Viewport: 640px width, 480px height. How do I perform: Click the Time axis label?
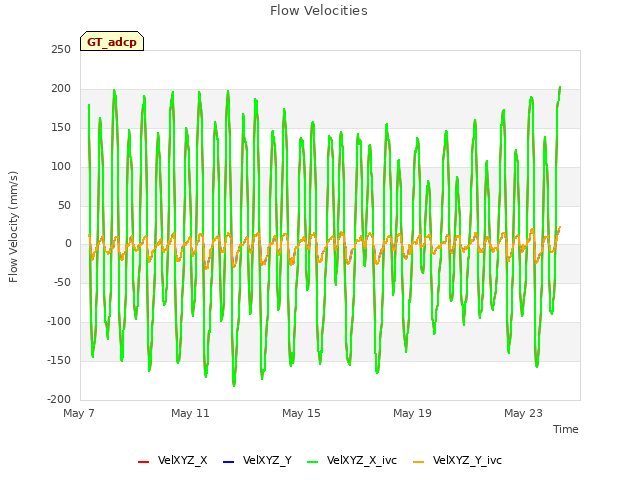coord(566,429)
